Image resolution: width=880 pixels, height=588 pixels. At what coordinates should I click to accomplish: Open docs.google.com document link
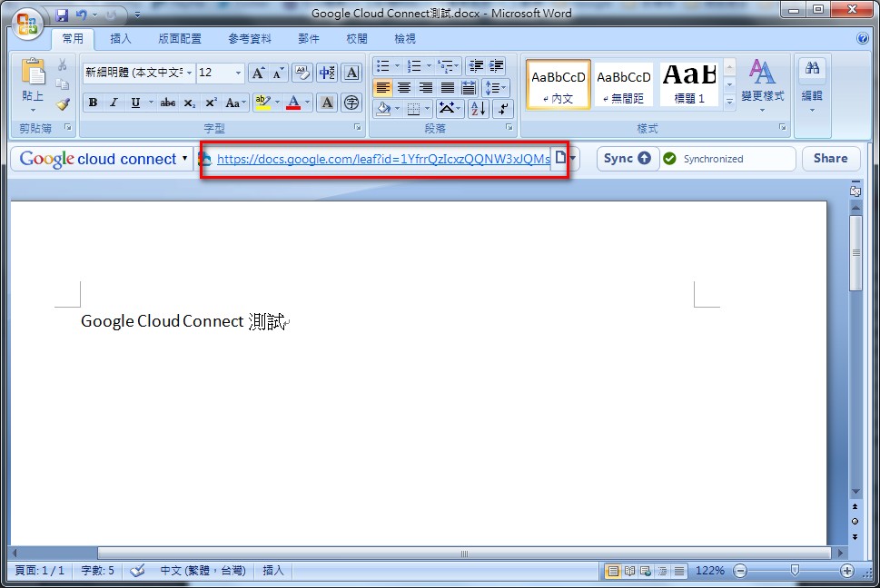383,159
